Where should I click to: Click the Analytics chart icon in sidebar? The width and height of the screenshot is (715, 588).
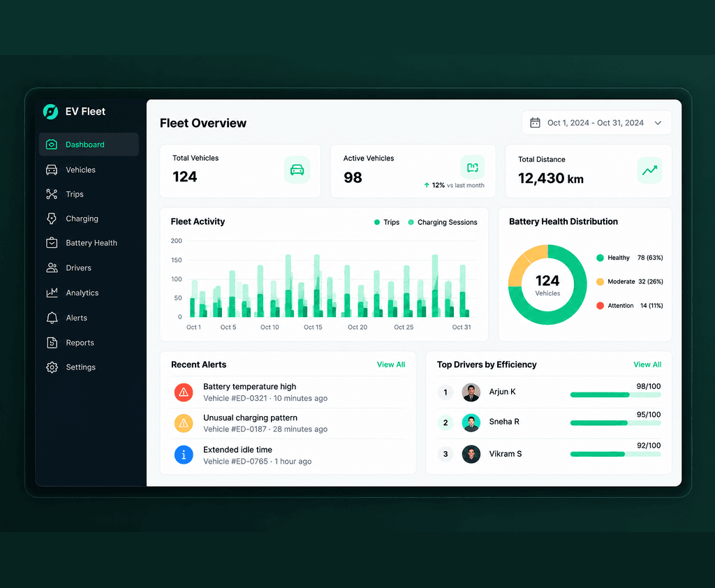pos(52,293)
